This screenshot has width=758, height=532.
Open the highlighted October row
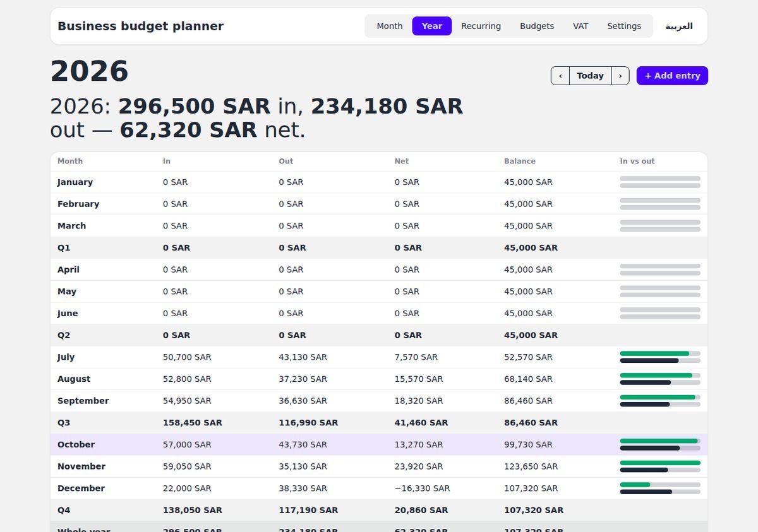(x=379, y=445)
